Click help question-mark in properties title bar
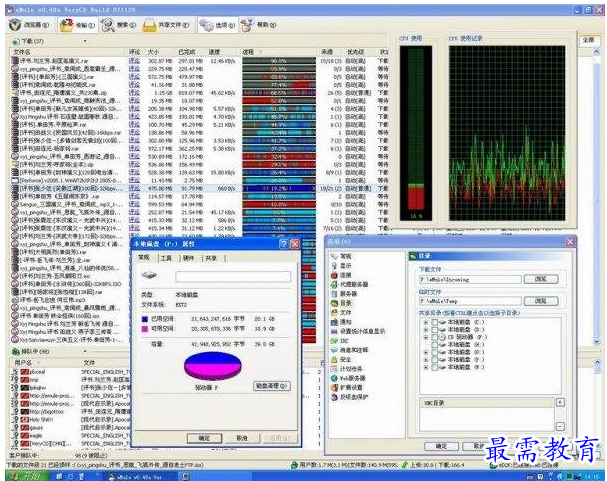Image resolution: width=607 pixels, height=481 pixels. click(284, 244)
